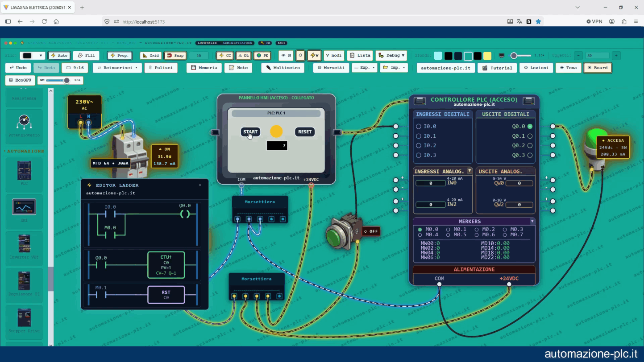Select the HMI component in sidebar
The image size is (644, 362).
pos(24,211)
